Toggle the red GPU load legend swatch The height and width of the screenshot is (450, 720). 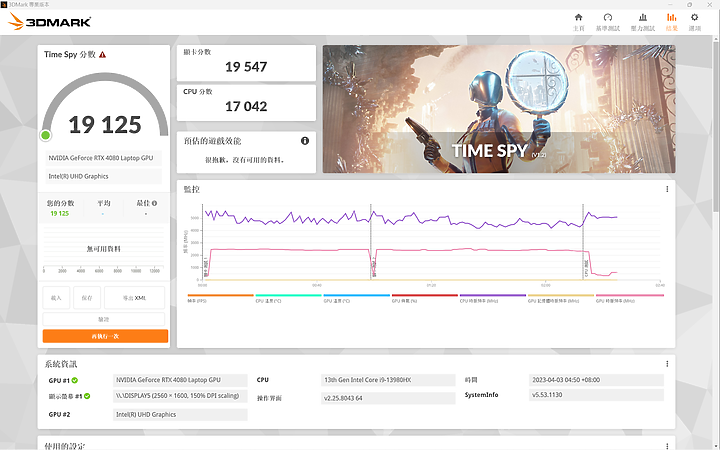tap(425, 295)
